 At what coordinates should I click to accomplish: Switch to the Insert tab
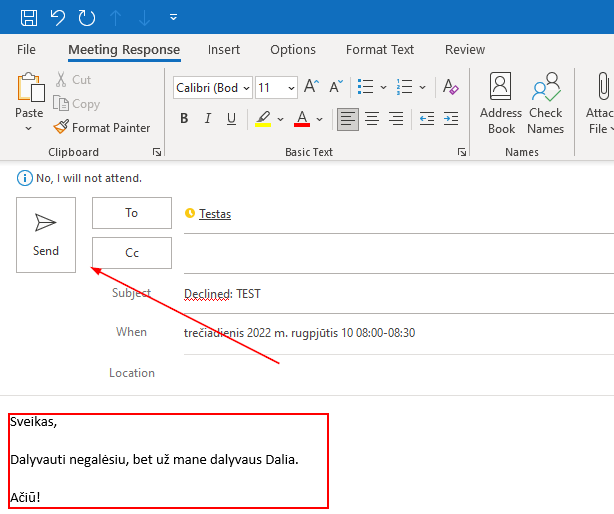click(x=224, y=49)
